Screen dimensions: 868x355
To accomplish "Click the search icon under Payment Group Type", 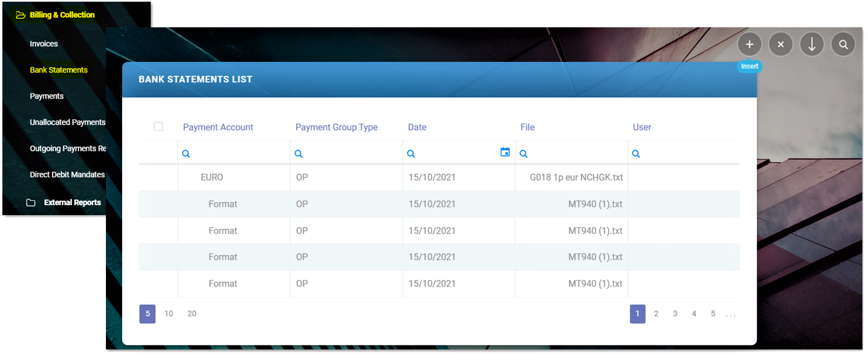I will 299,154.
